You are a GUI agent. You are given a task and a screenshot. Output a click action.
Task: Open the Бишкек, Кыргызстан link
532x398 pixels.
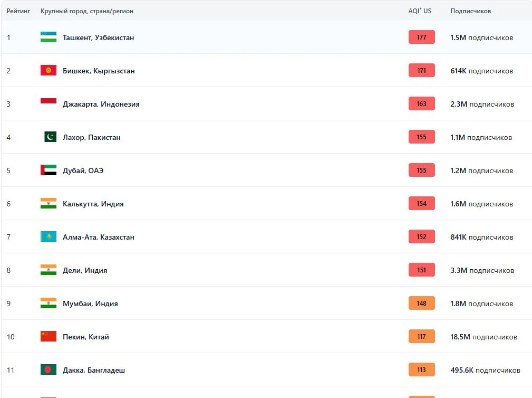99,71
